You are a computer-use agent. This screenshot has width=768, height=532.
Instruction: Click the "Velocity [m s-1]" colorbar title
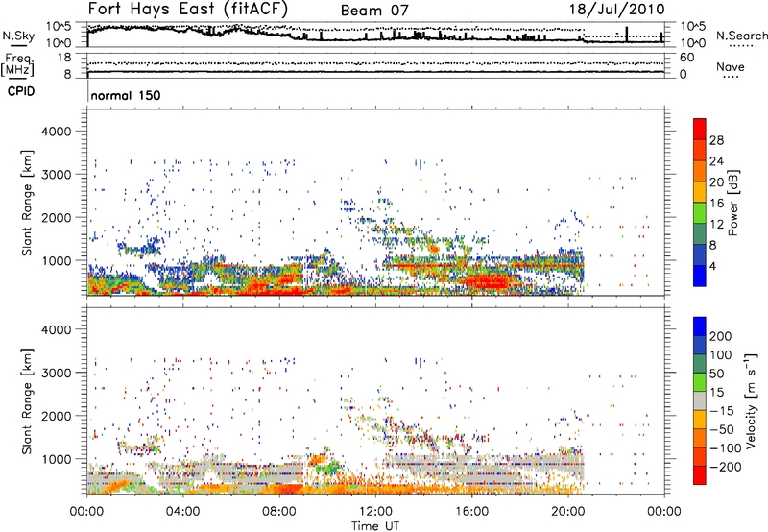[x=751, y=400]
